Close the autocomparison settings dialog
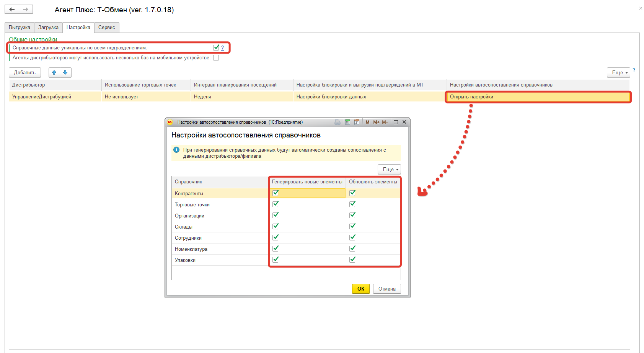644x353 pixels. coord(404,122)
